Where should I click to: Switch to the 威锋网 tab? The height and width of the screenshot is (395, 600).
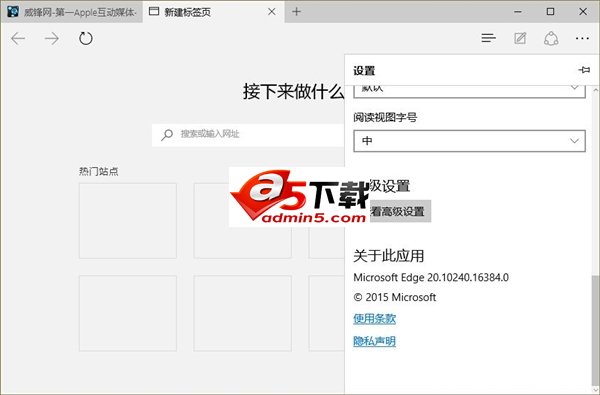(x=72, y=12)
